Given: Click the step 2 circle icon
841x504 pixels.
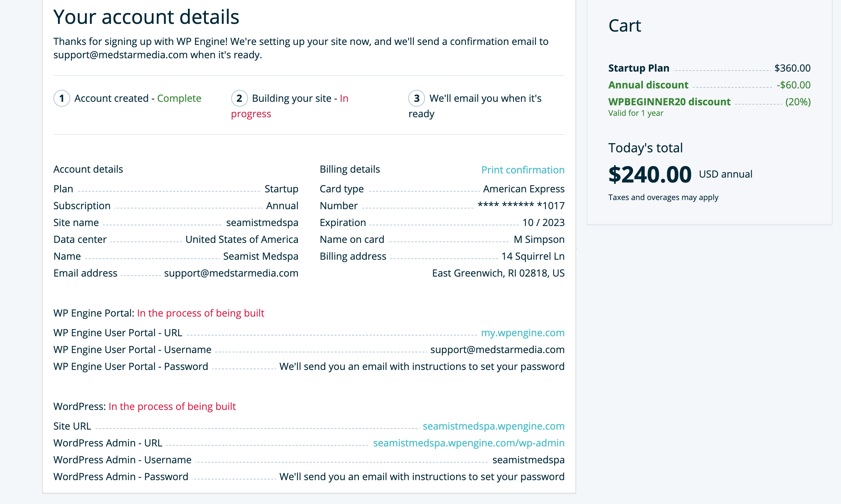Looking at the screenshot, I should point(240,98).
